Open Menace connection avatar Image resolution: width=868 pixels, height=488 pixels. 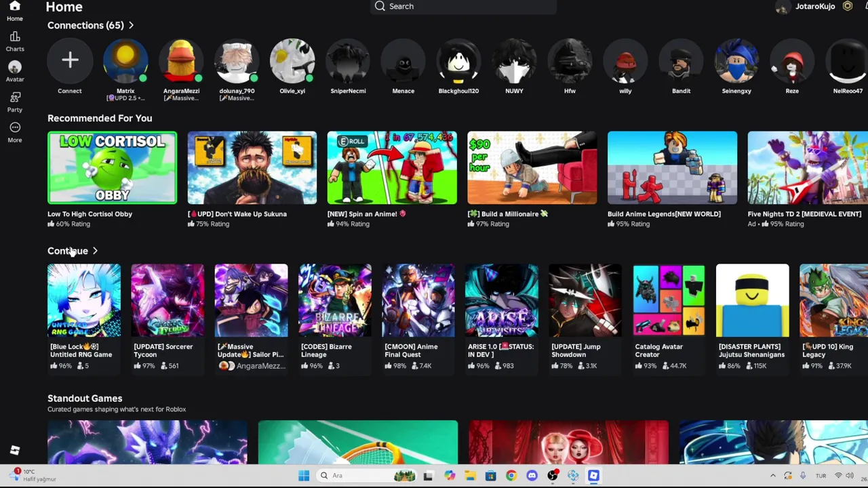point(403,60)
